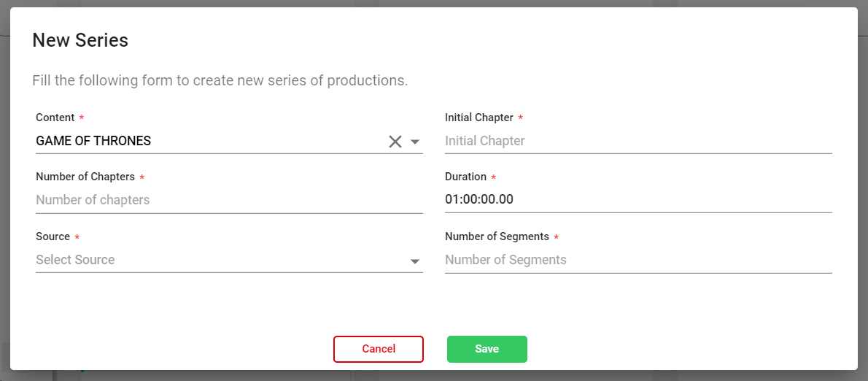Viewport: 868px width, 381px height.
Task: Click the Number of chapters input field
Action: tap(228, 200)
